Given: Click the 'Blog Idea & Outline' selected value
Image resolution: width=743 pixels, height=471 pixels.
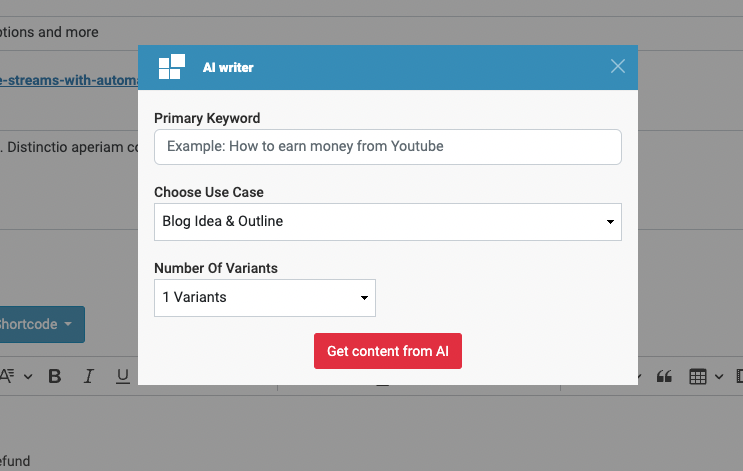Looking at the screenshot, I should [223, 221].
